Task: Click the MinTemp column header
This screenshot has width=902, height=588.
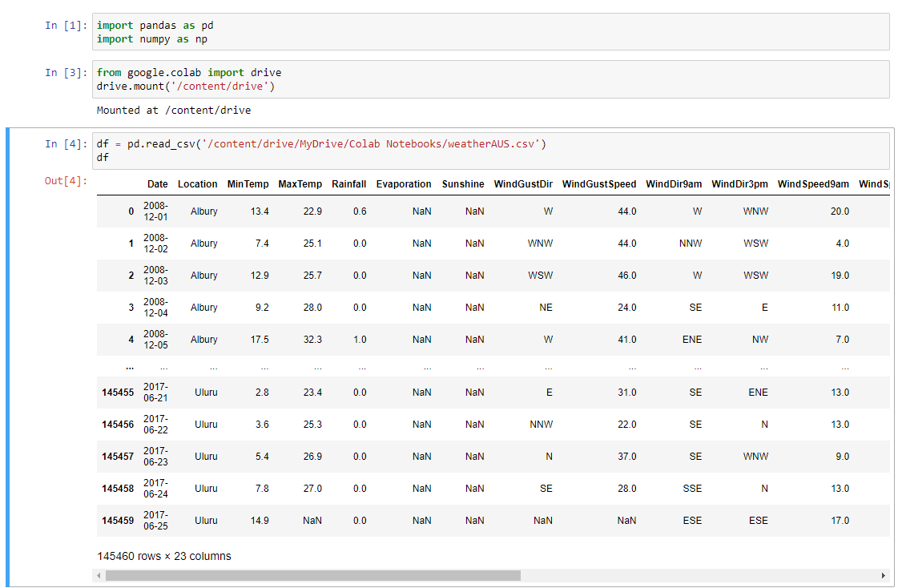Action: [248, 184]
